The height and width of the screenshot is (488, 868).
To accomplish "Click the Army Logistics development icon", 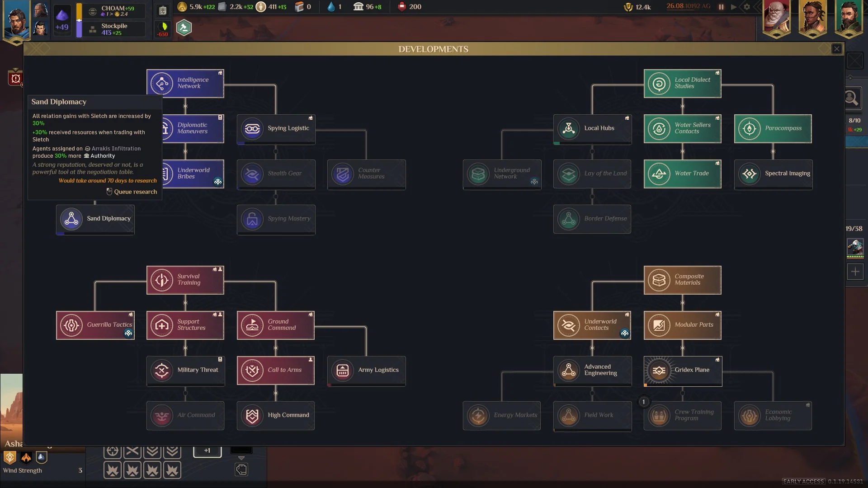I will click(343, 371).
